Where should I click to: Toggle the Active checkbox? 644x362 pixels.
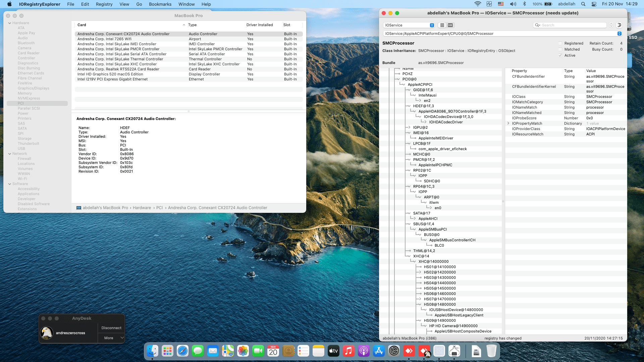point(560,55)
